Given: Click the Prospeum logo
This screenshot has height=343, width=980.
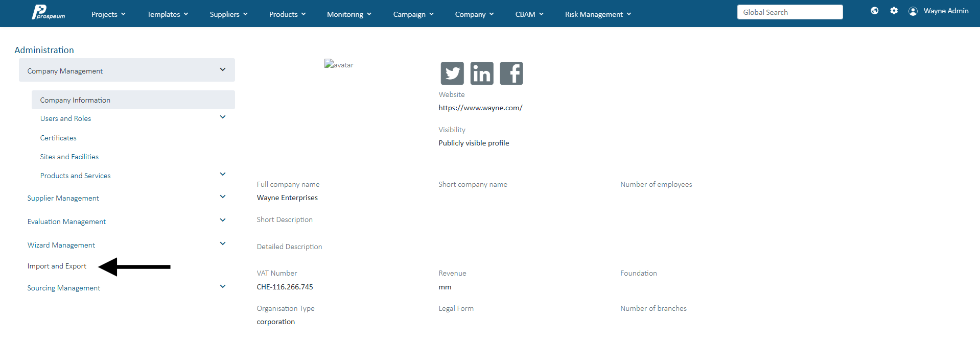Looking at the screenshot, I should tap(49, 12).
